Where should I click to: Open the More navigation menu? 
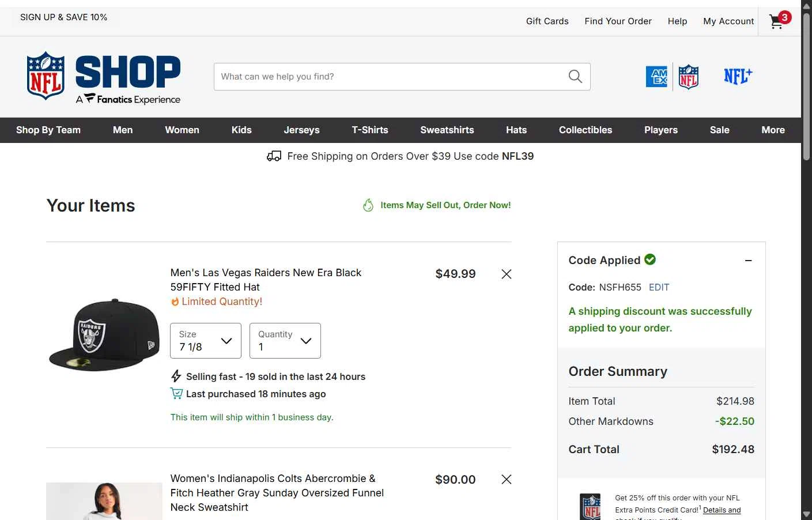[773, 130]
